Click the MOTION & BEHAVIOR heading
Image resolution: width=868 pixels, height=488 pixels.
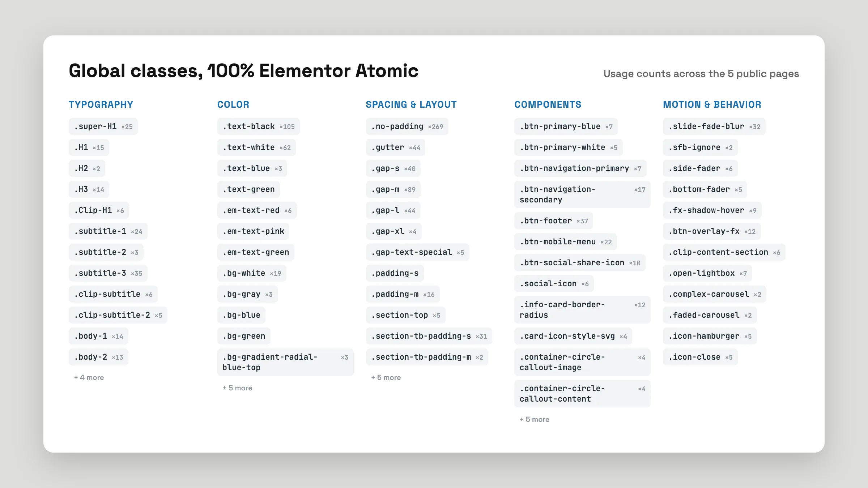pos(712,104)
